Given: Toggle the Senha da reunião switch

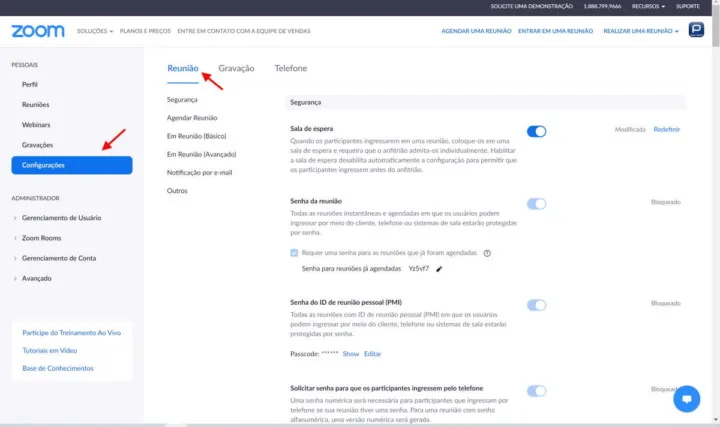Looking at the screenshot, I should click(536, 204).
